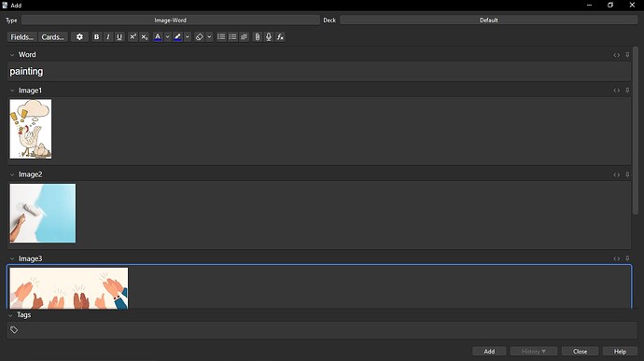This screenshot has height=361, width=644.
Task: Open the text color dropdown arrow
Action: pyautogui.click(x=168, y=37)
